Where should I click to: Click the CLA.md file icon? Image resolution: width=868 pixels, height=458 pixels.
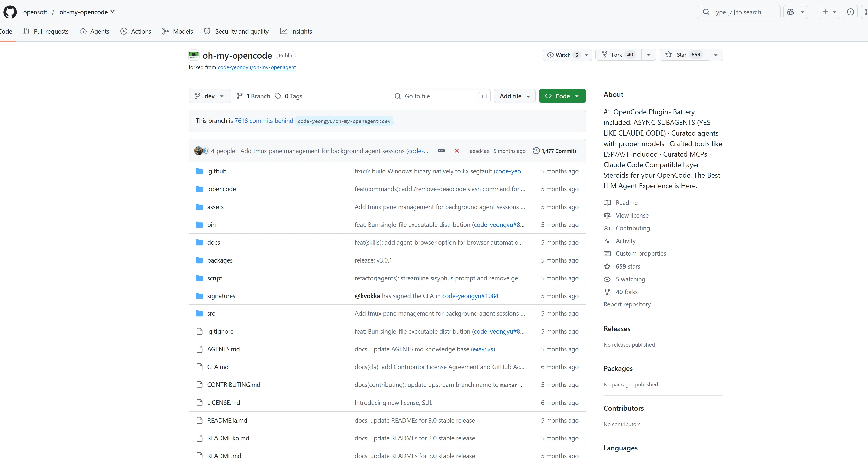click(x=199, y=367)
